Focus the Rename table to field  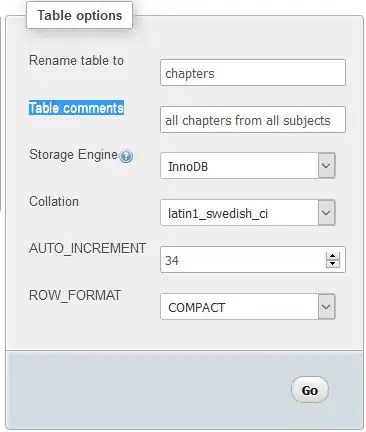coord(253,73)
